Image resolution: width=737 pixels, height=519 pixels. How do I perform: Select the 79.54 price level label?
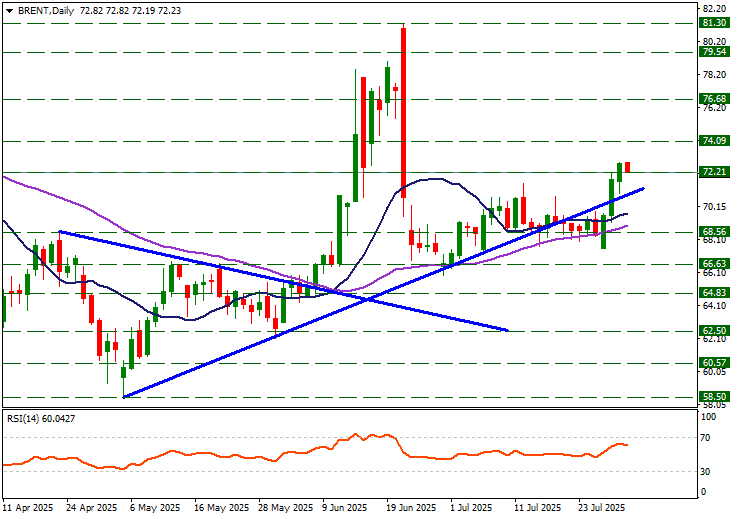(x=714, y=52)
